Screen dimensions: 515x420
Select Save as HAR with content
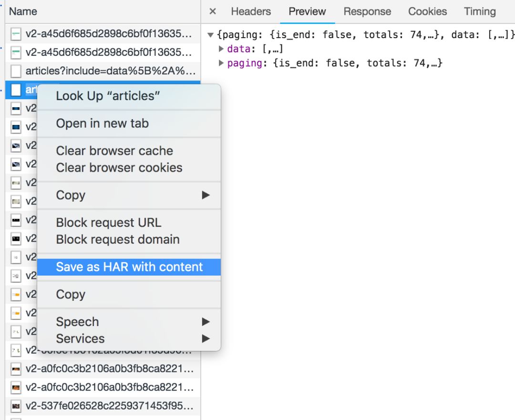coord(129,267)
